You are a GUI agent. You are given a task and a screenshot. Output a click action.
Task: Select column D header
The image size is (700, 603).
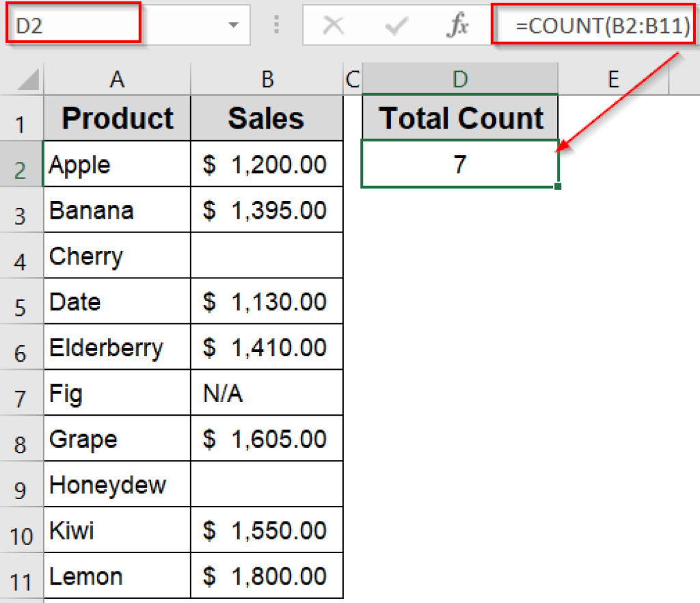(x=460, y=79)
